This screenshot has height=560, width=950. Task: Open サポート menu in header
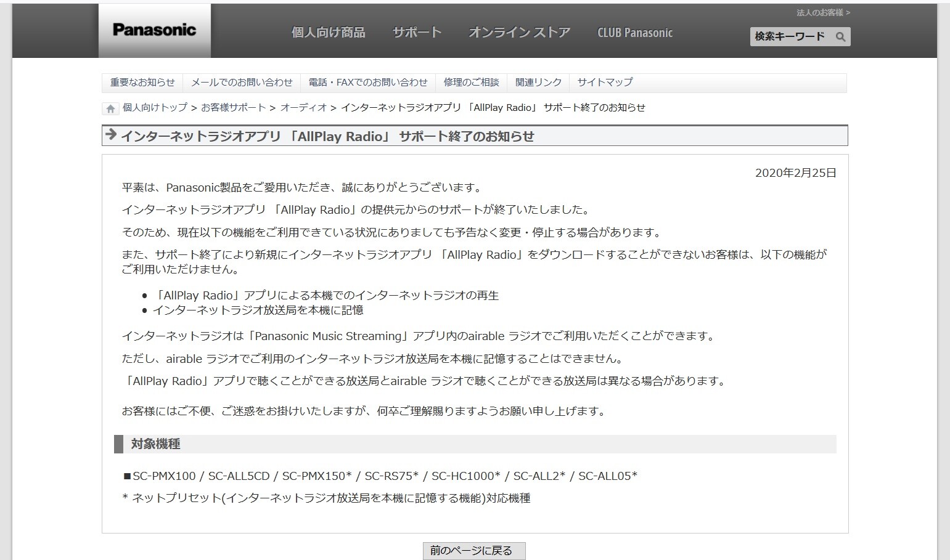point(417,33)
